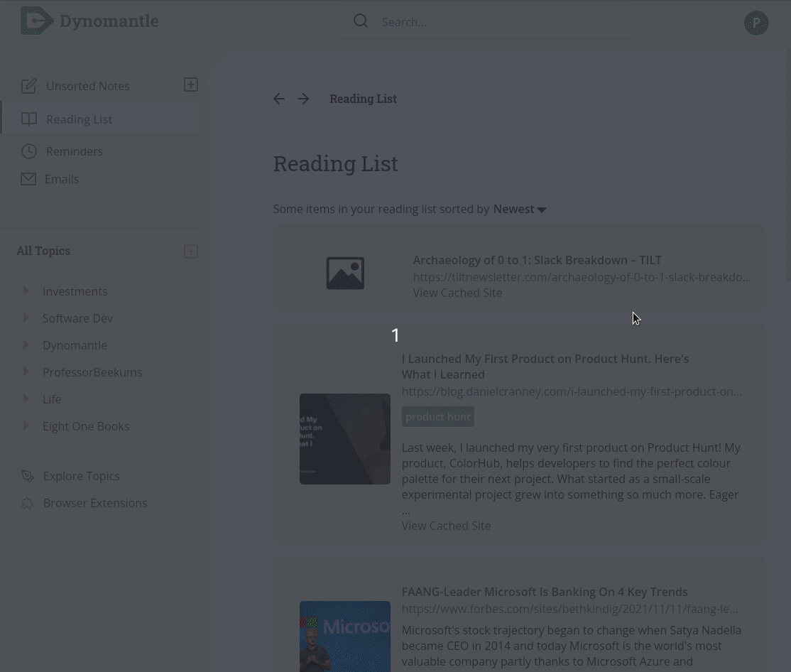Click the All Topics heading

pyautogui.click(x=43, y=251)
